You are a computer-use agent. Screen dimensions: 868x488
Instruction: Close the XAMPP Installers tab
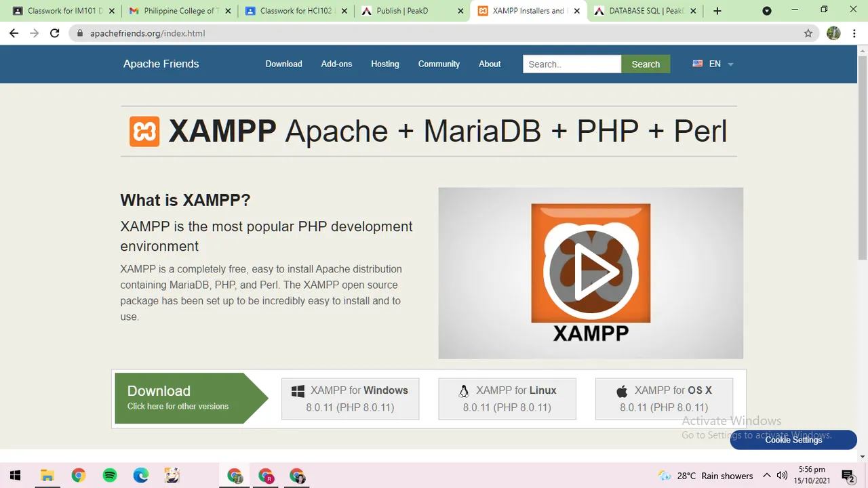pyautogui.click(x=576, y=11)
